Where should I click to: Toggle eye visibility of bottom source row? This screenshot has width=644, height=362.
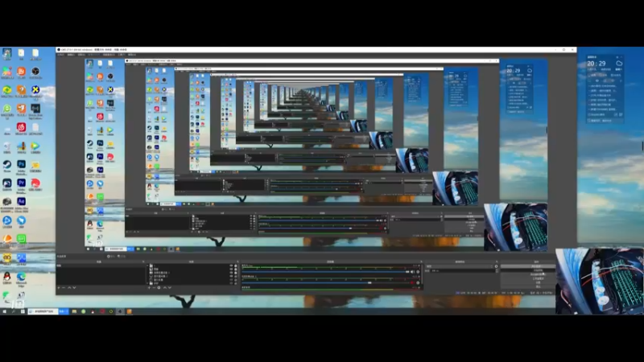click(231, 283)
